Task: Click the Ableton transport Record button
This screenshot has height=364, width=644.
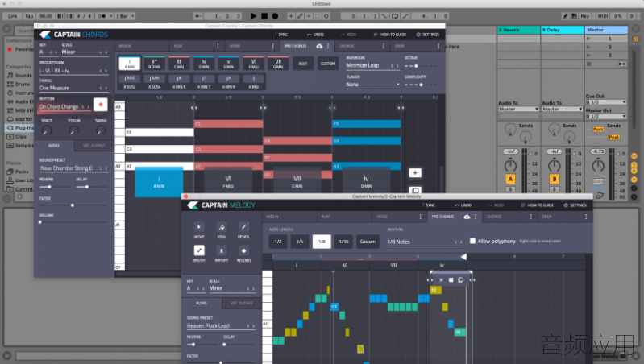Action: tap(275, 16)
